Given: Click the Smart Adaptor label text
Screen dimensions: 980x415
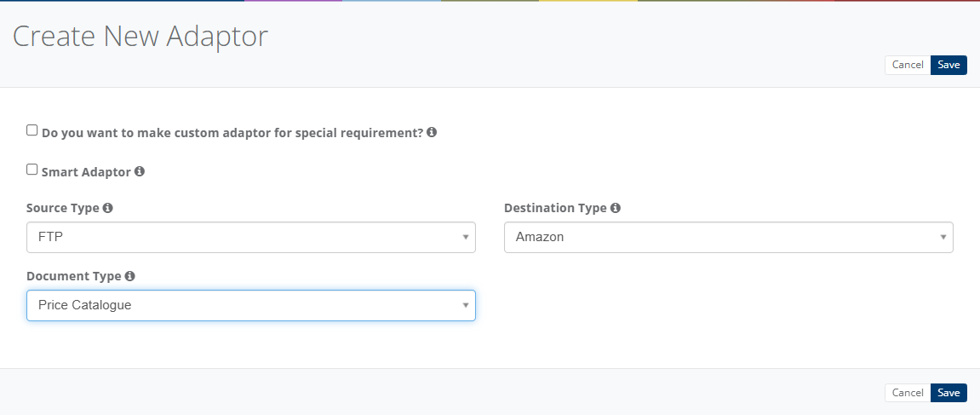Looking at the screenshot, I should (86, 172).
